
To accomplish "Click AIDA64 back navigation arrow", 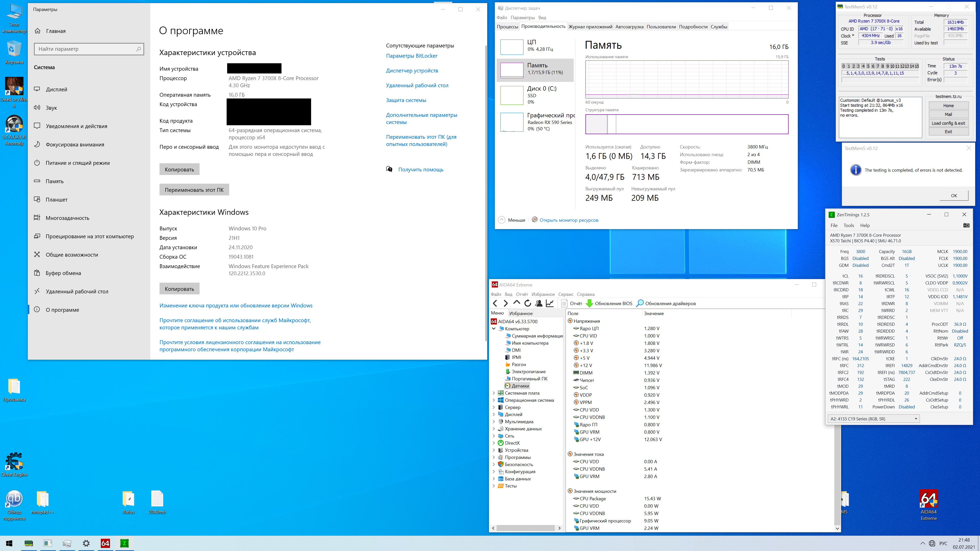I will click(495, 303).
